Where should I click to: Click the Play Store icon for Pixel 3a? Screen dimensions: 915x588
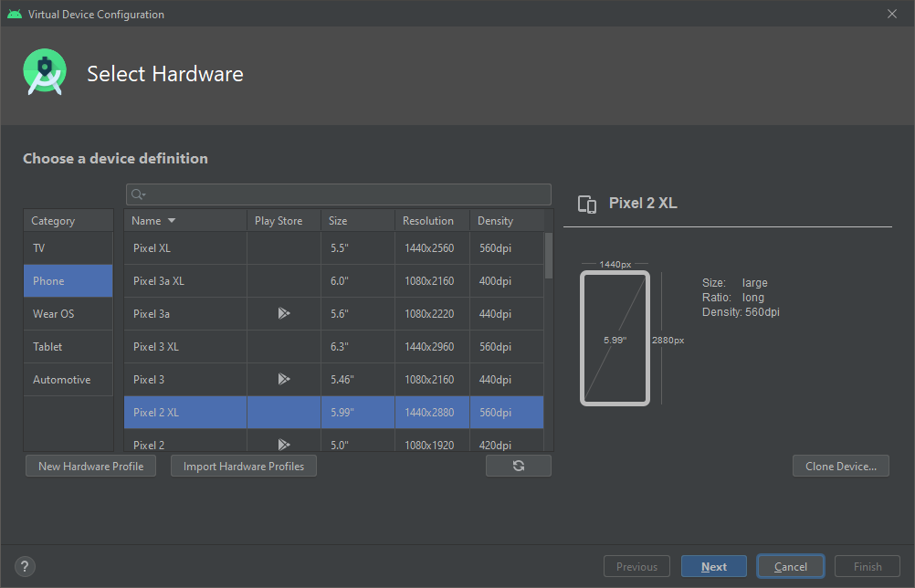click(x=283, y=313)
